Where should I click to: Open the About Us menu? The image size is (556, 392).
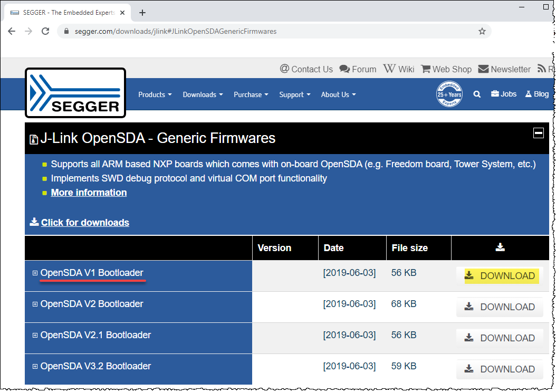tap(338, 94)
